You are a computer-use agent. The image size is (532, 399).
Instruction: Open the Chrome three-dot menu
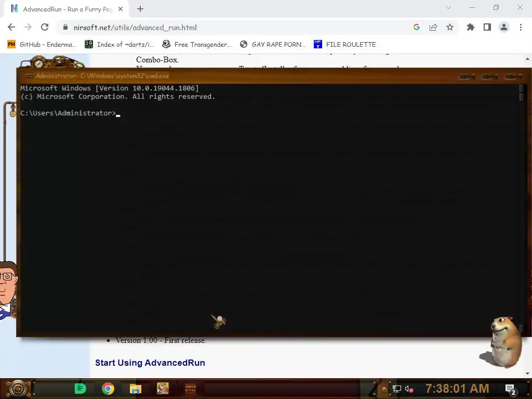pos(521,27)
